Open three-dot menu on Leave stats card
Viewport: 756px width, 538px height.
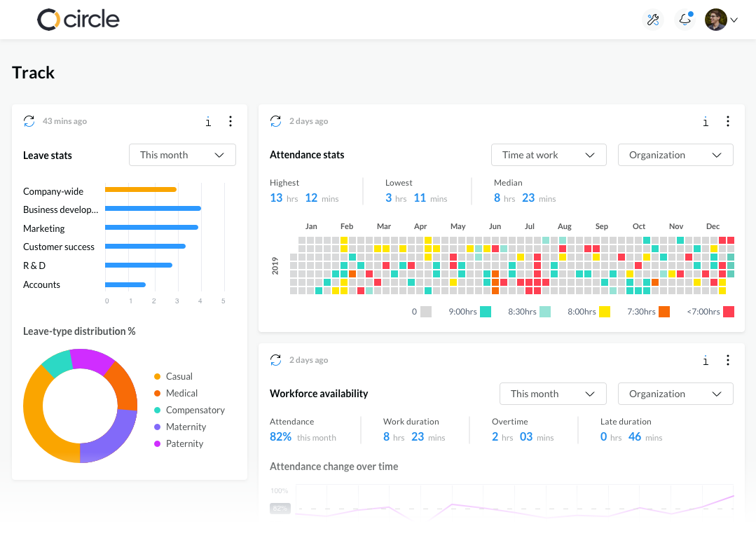pyautogui.click(x=231, y=121)
